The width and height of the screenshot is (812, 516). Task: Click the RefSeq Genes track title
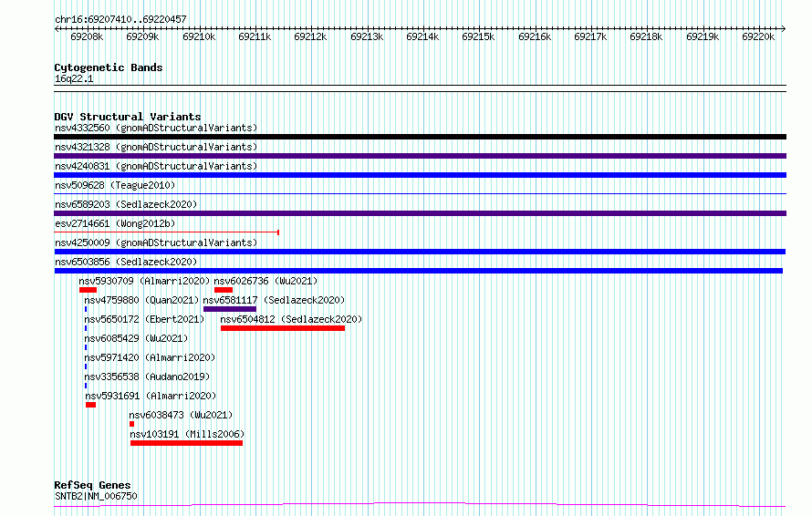(x=92, y=485)
